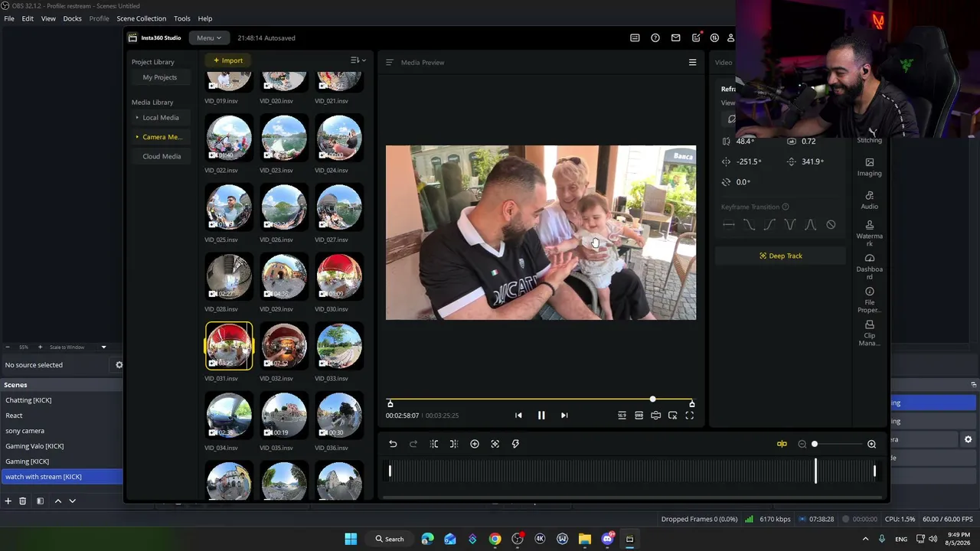Open the mail messages icon in Insta360 header
This screenshot has width=980, height=551.
click(675, 37)
